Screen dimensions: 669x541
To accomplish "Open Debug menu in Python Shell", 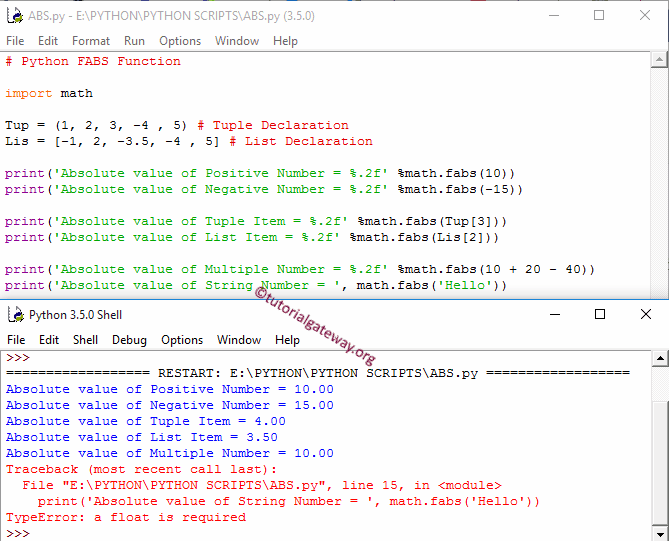I will pyautogui.click(x=129, y=340).
